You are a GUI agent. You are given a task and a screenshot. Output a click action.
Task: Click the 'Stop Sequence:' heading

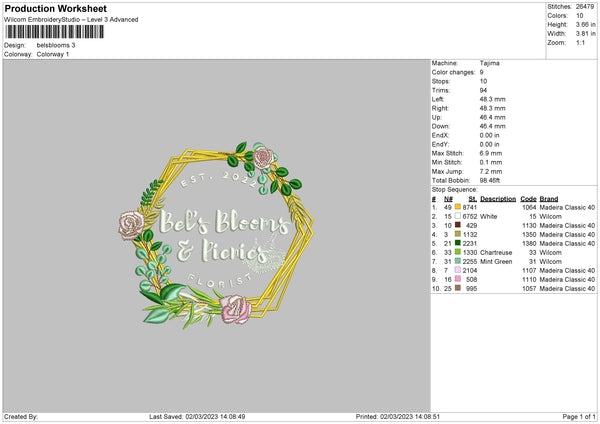coord(455,189)
